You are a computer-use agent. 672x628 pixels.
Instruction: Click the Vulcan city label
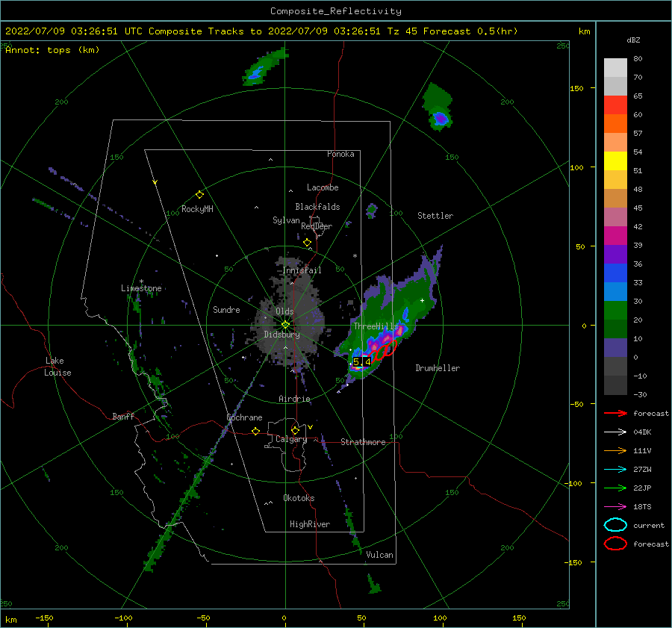point(380,554)
